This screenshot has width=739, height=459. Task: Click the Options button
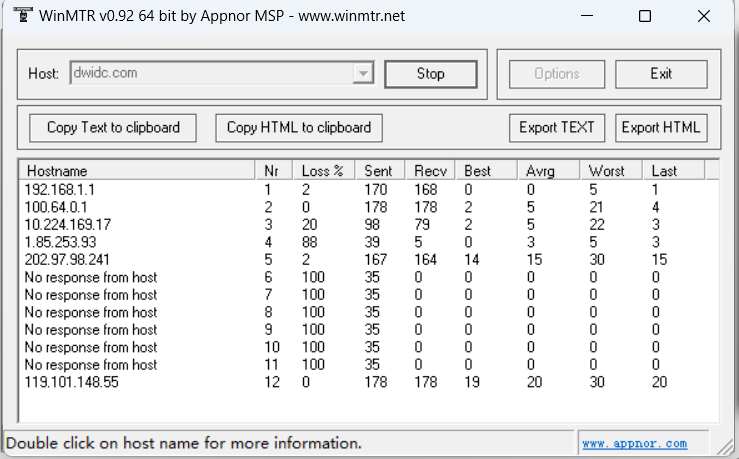click(557, 74)
